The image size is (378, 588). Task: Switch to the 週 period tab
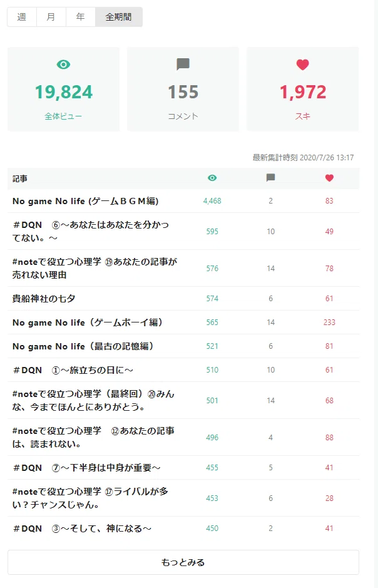click(x=22, y=17)
